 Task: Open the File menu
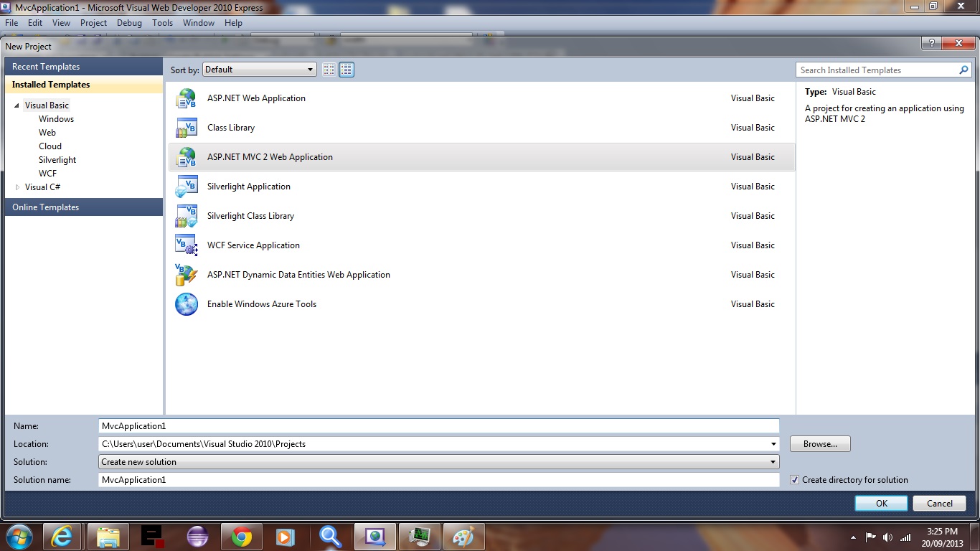click(x=11, y=23)
